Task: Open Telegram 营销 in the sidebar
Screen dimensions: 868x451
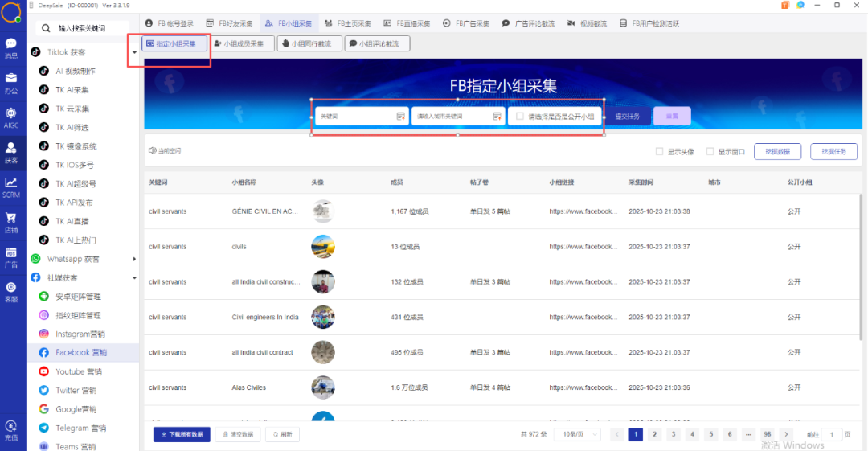Action: (80, 428)
